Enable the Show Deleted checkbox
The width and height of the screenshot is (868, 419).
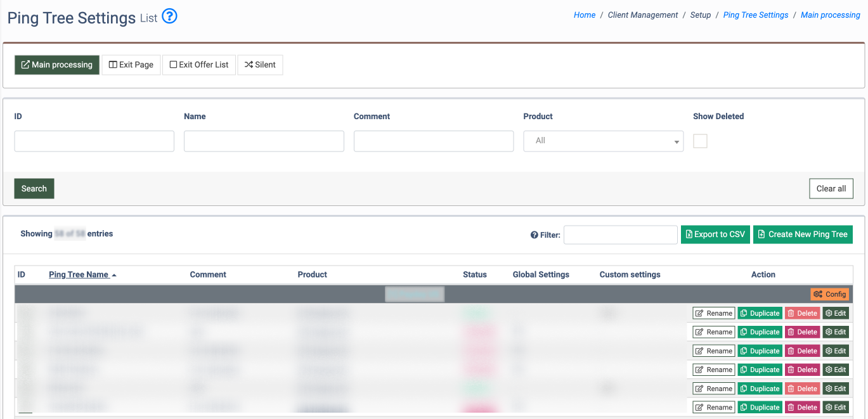click(x=700, y=141)
